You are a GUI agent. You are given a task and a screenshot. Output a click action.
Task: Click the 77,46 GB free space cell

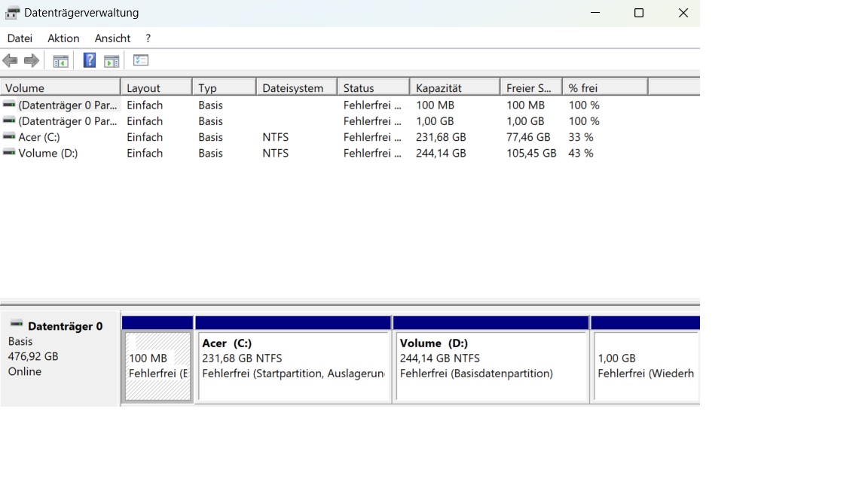tap(528, 137)
